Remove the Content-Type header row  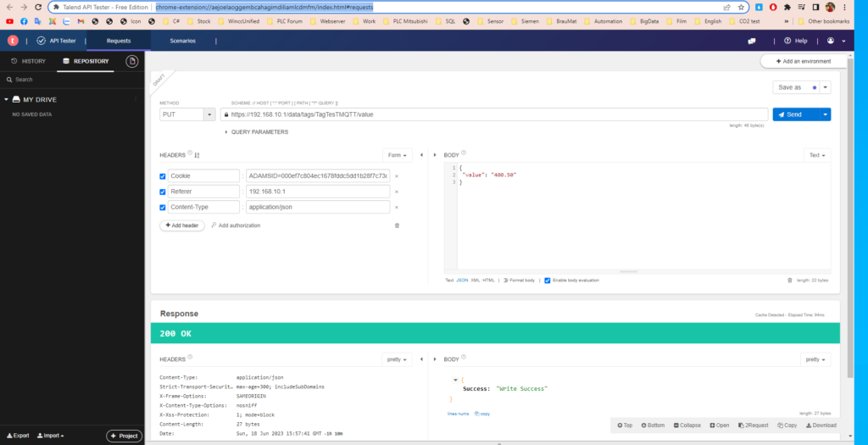tap(397, 207)
